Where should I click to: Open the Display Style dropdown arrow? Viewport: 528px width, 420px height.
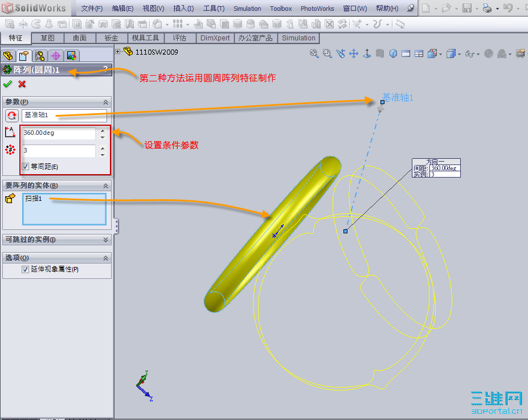pyautogui.click(x=459, y=54)
